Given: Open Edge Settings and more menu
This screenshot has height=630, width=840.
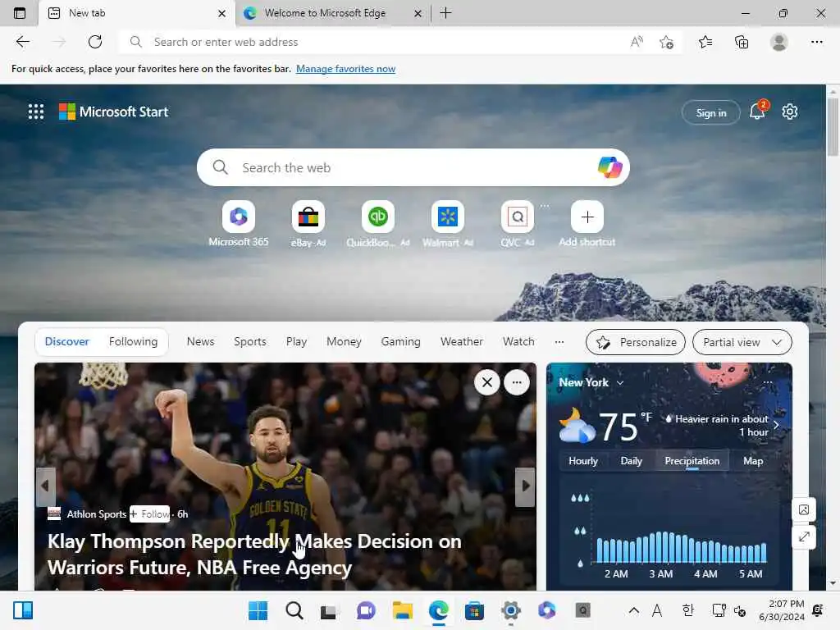Looking at the screenshot, I should pos(816,42).
